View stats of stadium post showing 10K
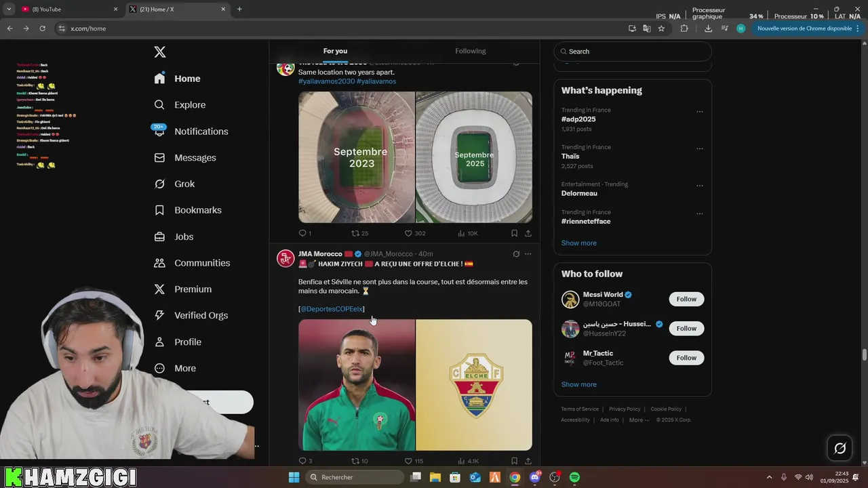Image resolution: width=868 pixels, height=488 pixels. (x=468, y=233)
